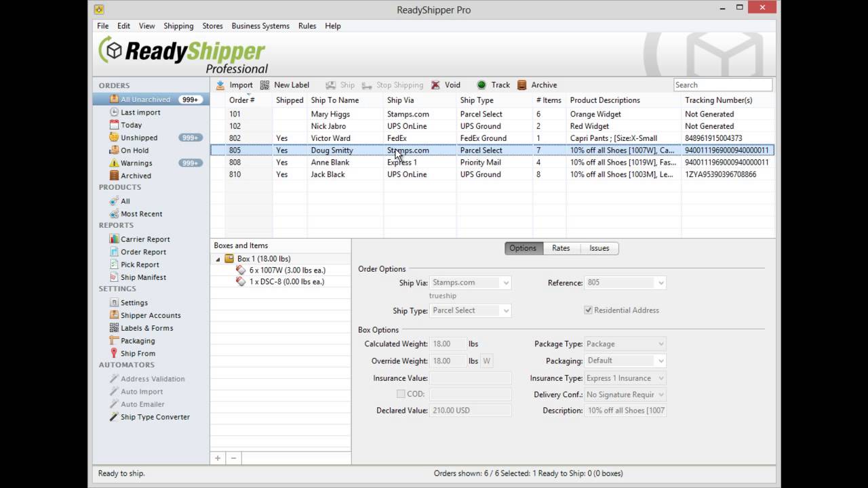The image size is (868, 488).
Task: Open the View menu
Action: 147,26
